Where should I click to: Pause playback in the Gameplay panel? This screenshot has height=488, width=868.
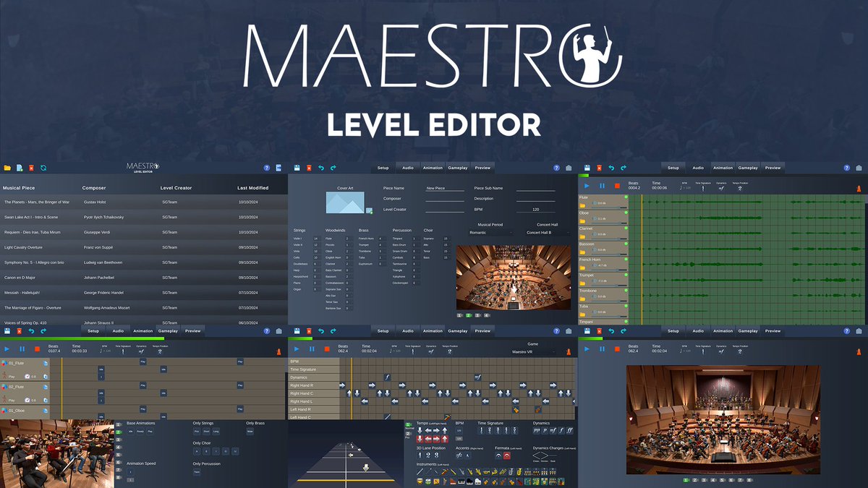[312, 348]
